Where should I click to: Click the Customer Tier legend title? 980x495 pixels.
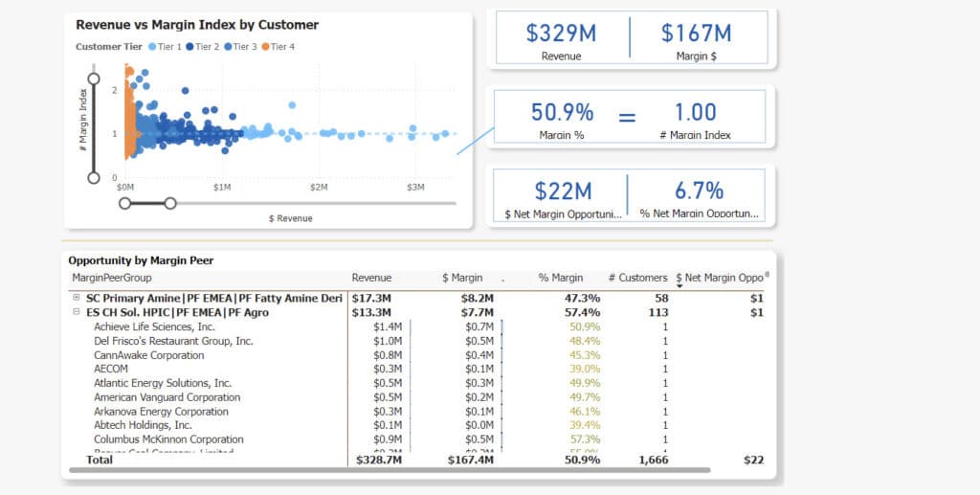point(109,47)
